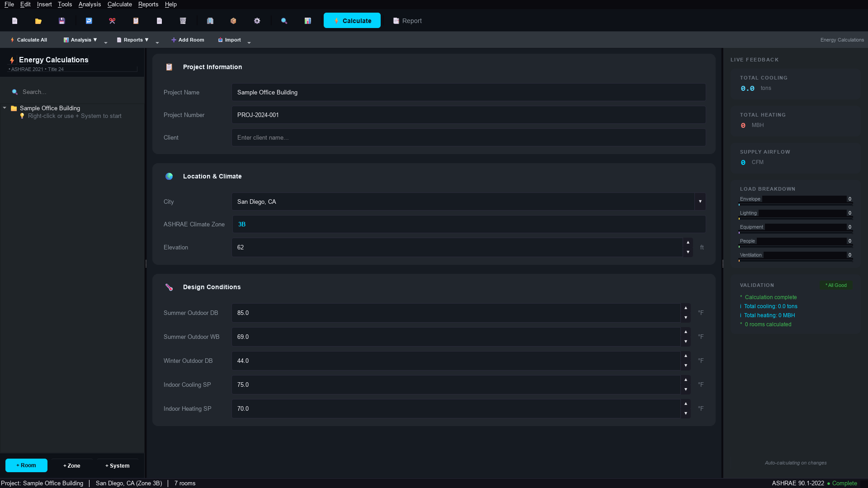This screenshot has height=488, width=868.
Task: Click the sidebar search magnifier icon
Action: click(15, 92)
